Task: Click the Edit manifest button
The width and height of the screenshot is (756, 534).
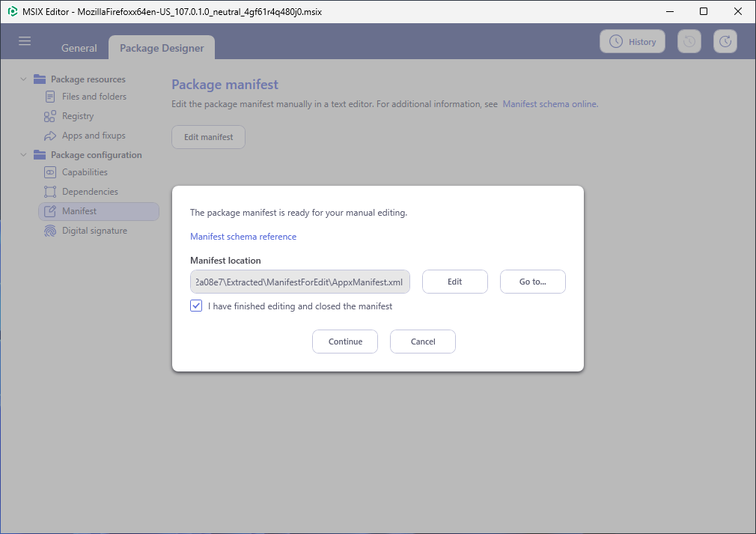Action: click(x=208, y=137)
